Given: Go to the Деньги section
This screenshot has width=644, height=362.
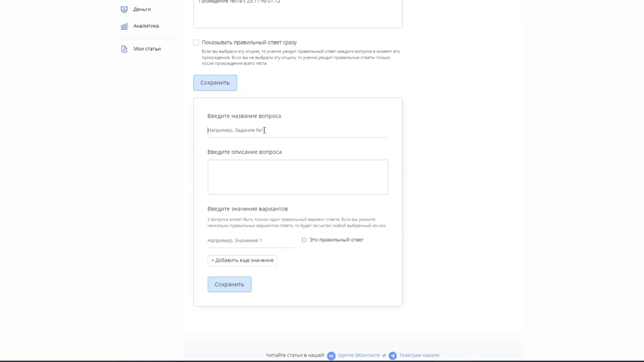Looking at the screenshot, I should [141, 9].
